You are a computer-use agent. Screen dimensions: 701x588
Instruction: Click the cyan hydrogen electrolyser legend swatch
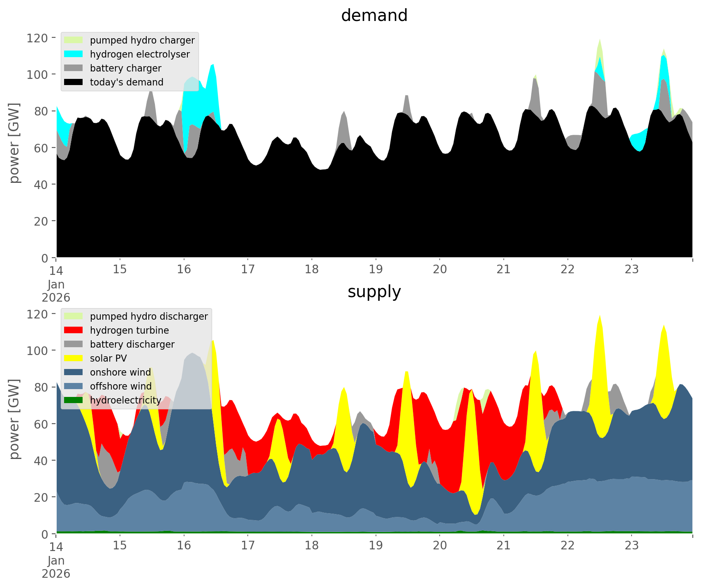click(74, 54)
